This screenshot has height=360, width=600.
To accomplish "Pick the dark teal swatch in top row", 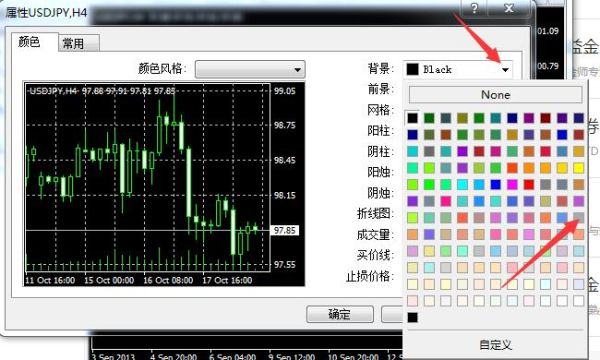I will pos(496,118).
